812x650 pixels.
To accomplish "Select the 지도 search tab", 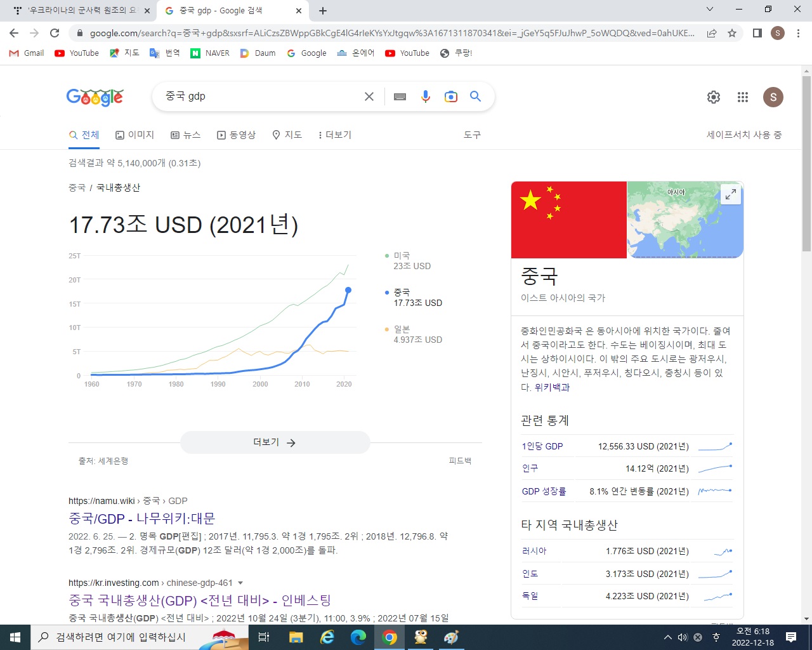I will pyautogui.click(x=287, y=135).
